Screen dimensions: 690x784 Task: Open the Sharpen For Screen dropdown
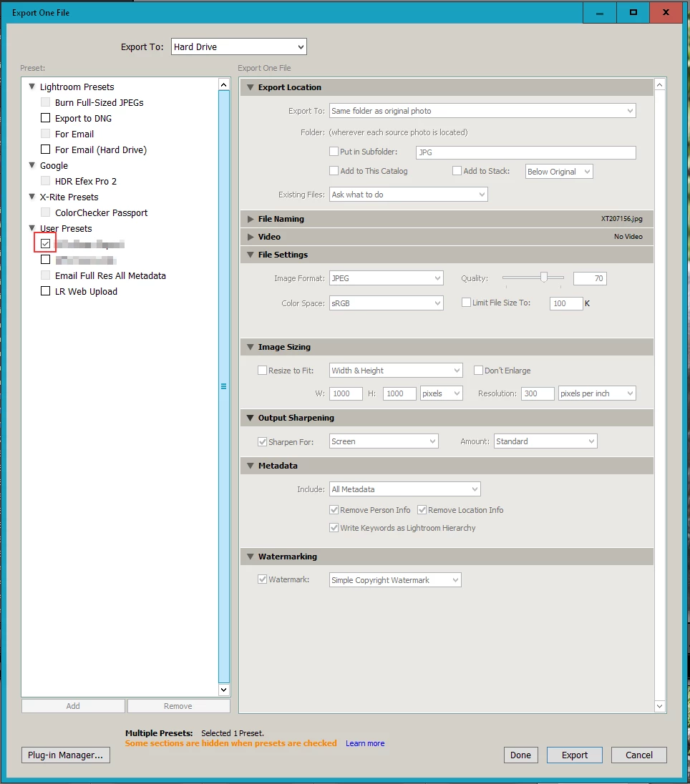coord(384,441)
